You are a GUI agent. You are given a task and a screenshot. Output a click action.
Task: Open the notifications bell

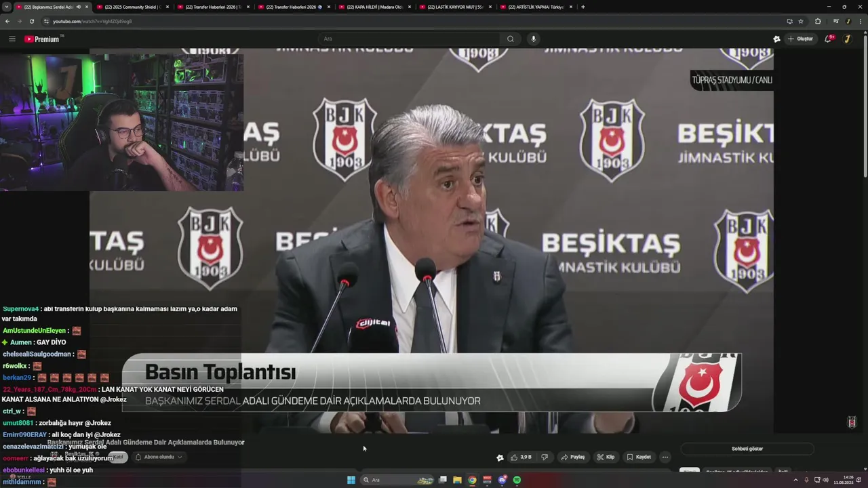point(828,39)
